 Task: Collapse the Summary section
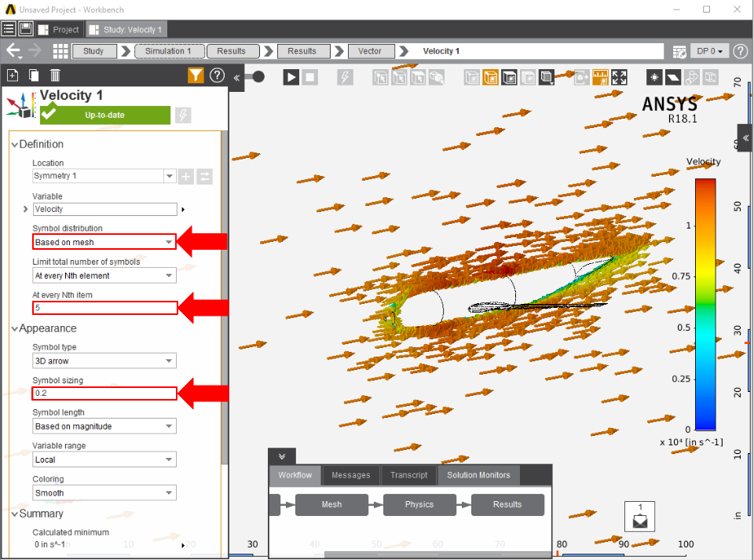coord(14,514)
